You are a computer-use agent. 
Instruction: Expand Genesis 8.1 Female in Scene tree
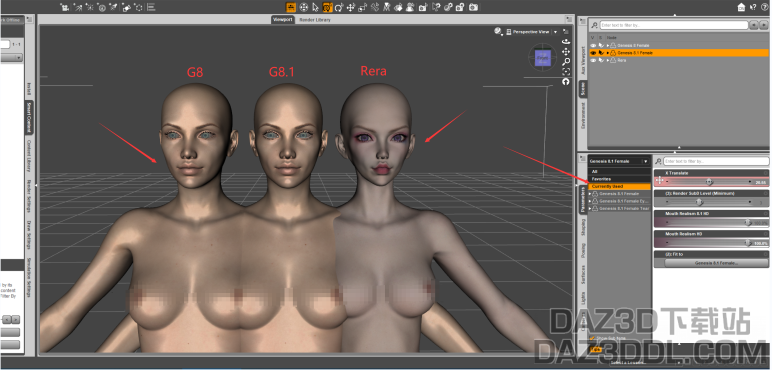click(608, 53)
